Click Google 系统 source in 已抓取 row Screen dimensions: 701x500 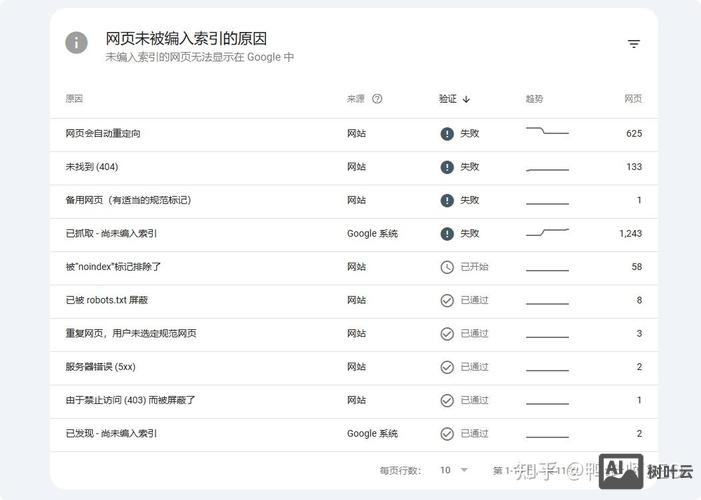372,233
